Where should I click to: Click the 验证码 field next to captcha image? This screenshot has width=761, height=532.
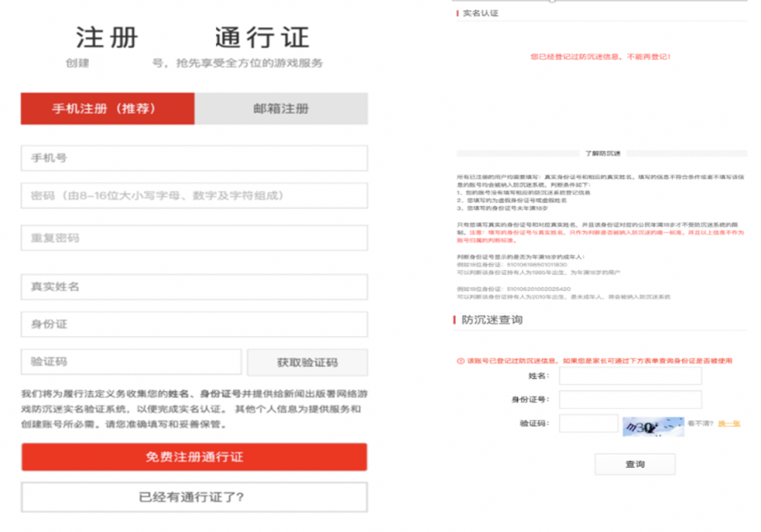588,423
